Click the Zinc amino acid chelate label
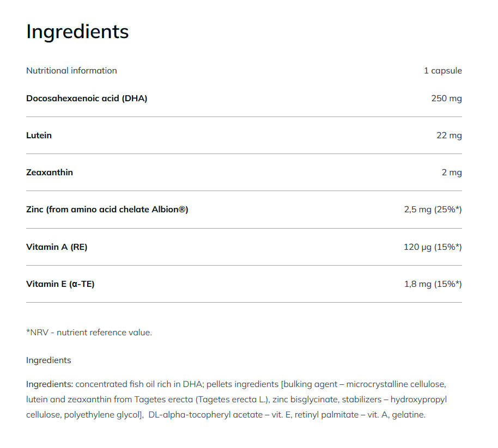 [107, 210]
